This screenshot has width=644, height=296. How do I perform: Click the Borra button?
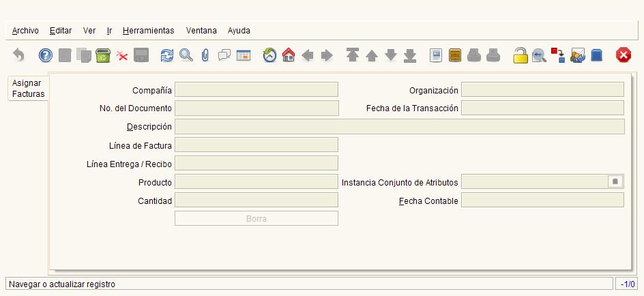click(x=257, y=218)
